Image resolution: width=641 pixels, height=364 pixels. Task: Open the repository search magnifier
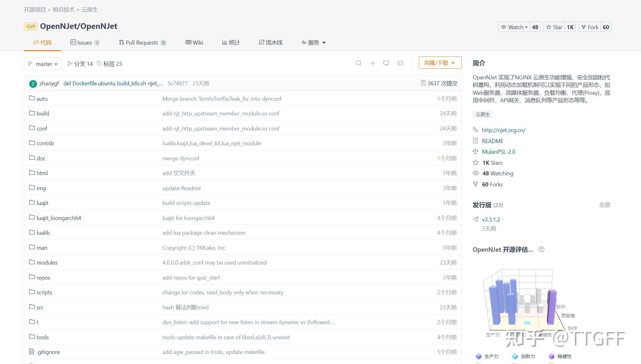coord(359,63)
